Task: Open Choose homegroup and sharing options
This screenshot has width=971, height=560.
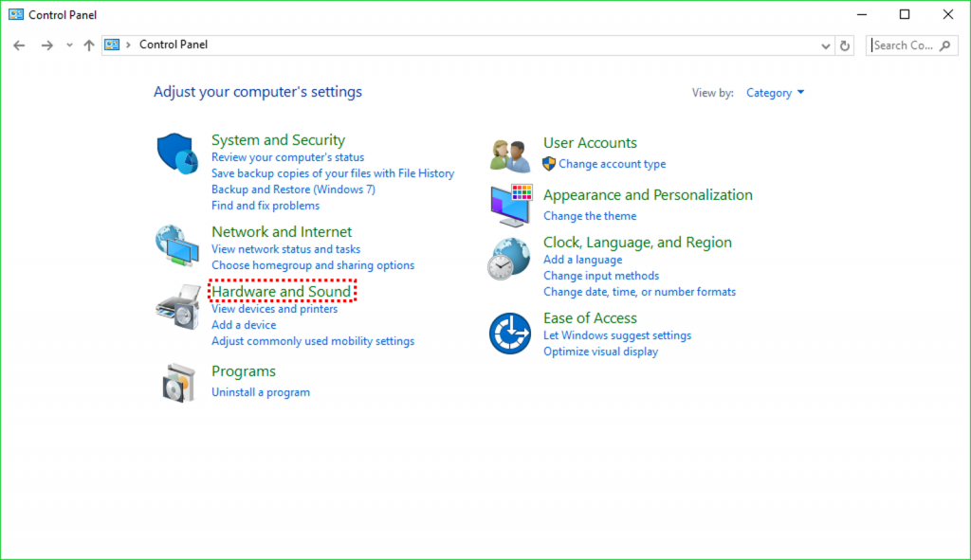Action: click(313, 265)
